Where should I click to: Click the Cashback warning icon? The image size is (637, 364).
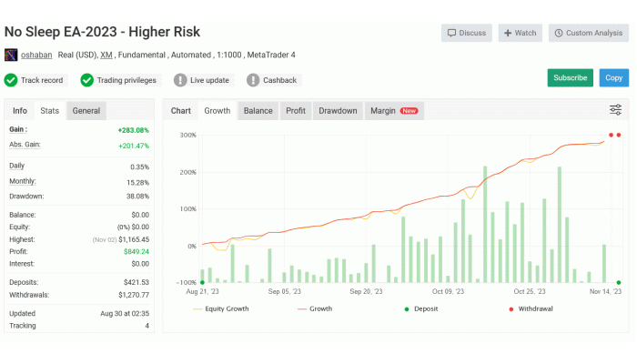tap(254, 80)
